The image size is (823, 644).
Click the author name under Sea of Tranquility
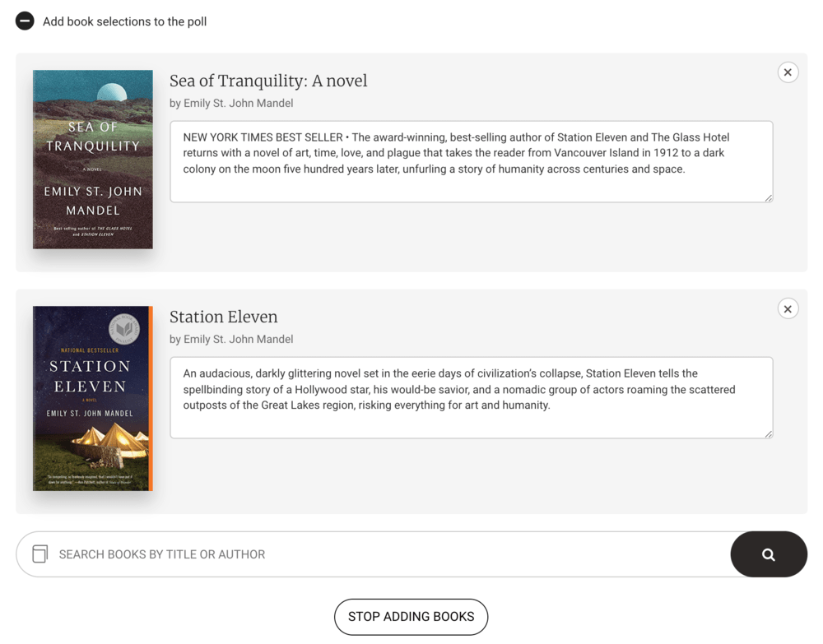point(231,103)
